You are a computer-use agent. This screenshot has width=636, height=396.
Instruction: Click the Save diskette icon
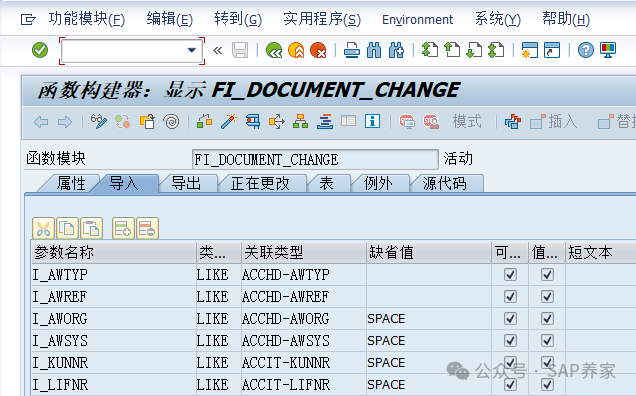240,50
